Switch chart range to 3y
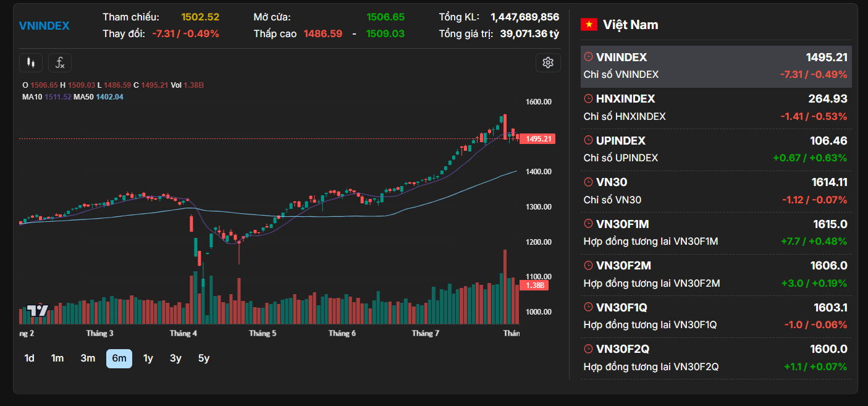868x406 pixels. coord(175,358)
